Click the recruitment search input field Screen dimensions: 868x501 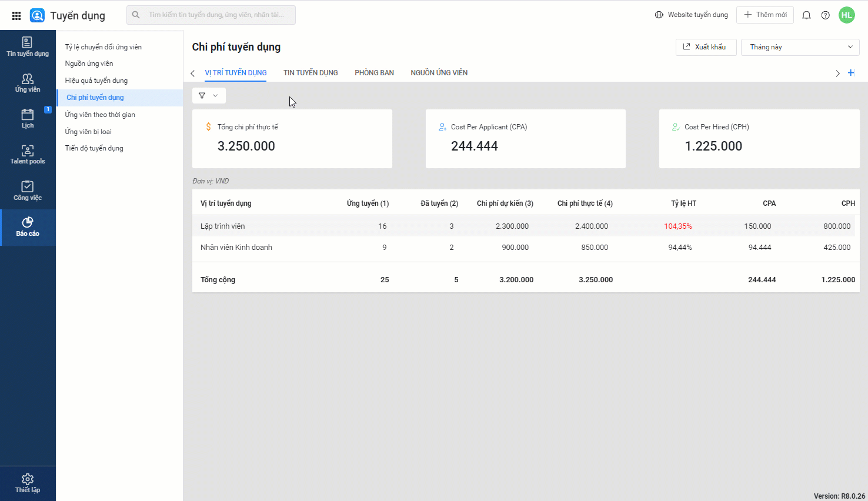216,15
